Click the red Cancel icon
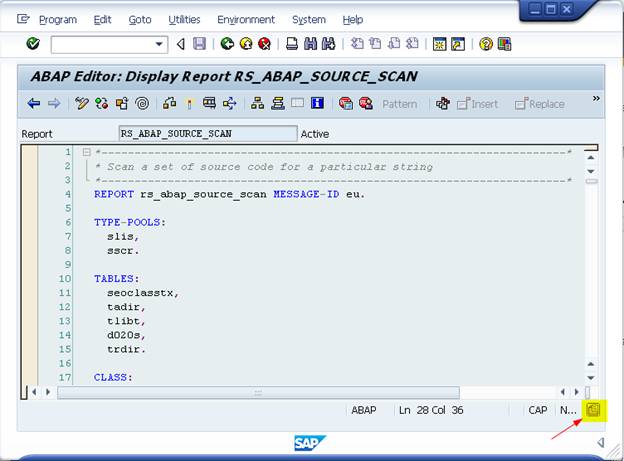Screen dimensions: 624x461 [265, 43]
